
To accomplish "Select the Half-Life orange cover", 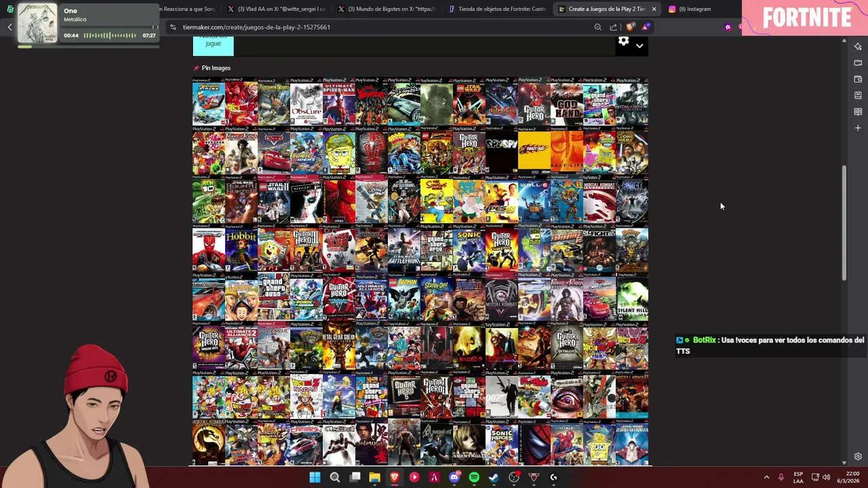I will (x=567, y=150).
